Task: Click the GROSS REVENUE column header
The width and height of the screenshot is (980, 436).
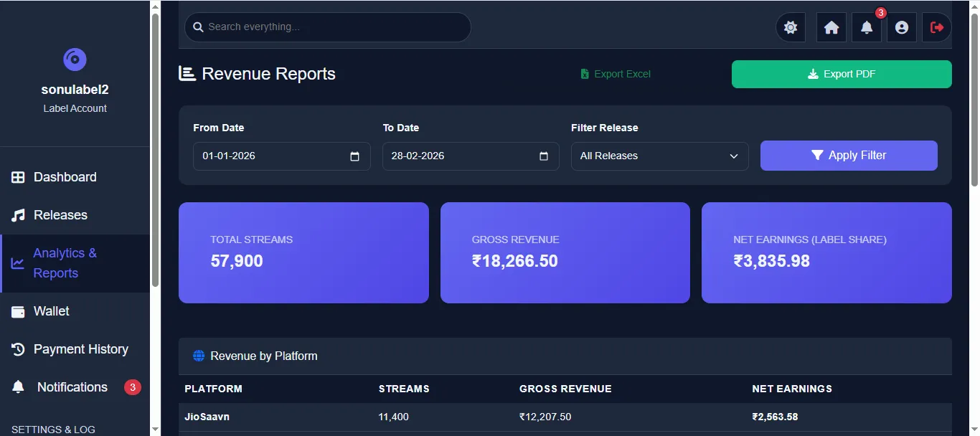Action: click(x=565, y=389)
